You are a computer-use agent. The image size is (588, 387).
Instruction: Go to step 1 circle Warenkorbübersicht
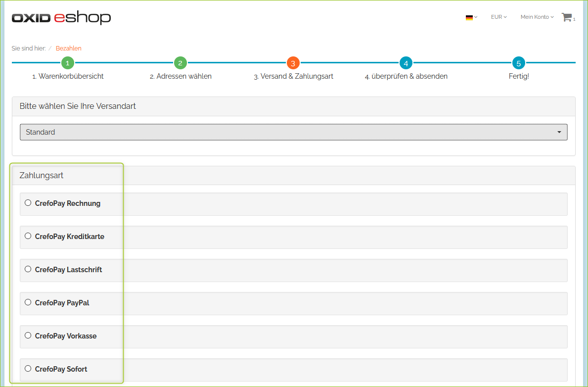(x=67, y=63)
